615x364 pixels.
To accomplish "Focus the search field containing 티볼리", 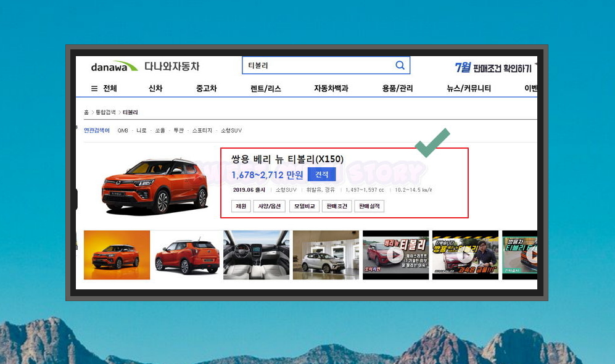I will (x=326, y=65).
